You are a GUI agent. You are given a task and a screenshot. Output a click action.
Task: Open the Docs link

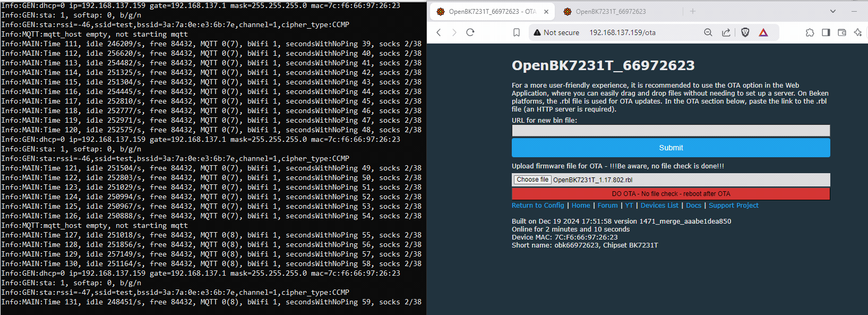click(693, 205)
